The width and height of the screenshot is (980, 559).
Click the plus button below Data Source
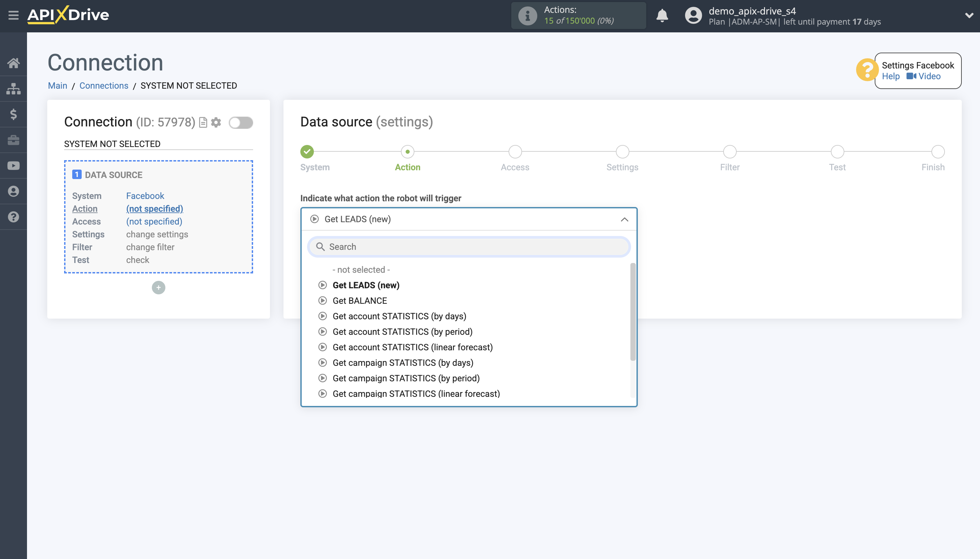click(x=158, y=287)
